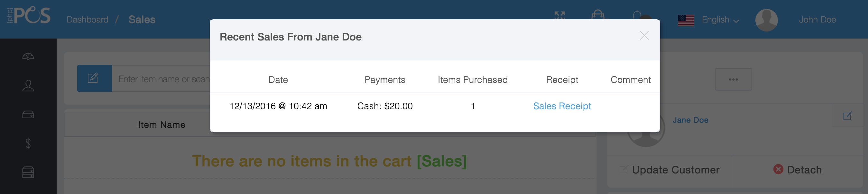Click the dashboard gauge sidebar icon
Screen dimensions: 868x194
(28, 57)
